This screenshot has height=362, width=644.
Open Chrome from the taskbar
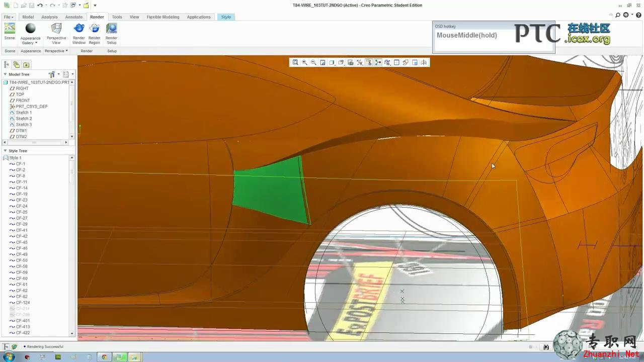coord(104,357)
